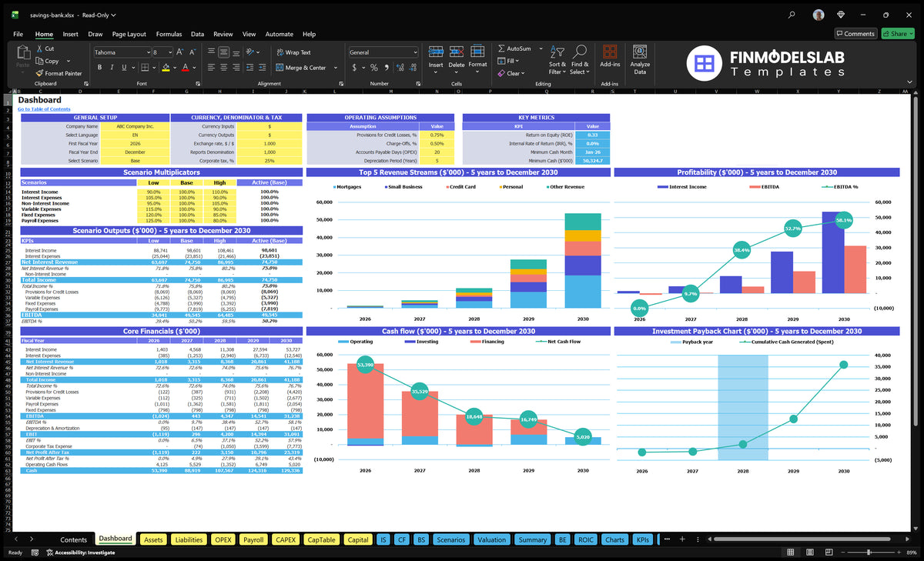The image size is (924, 561).
Task: Open the Format cells menu
Action: click(477, 57)
